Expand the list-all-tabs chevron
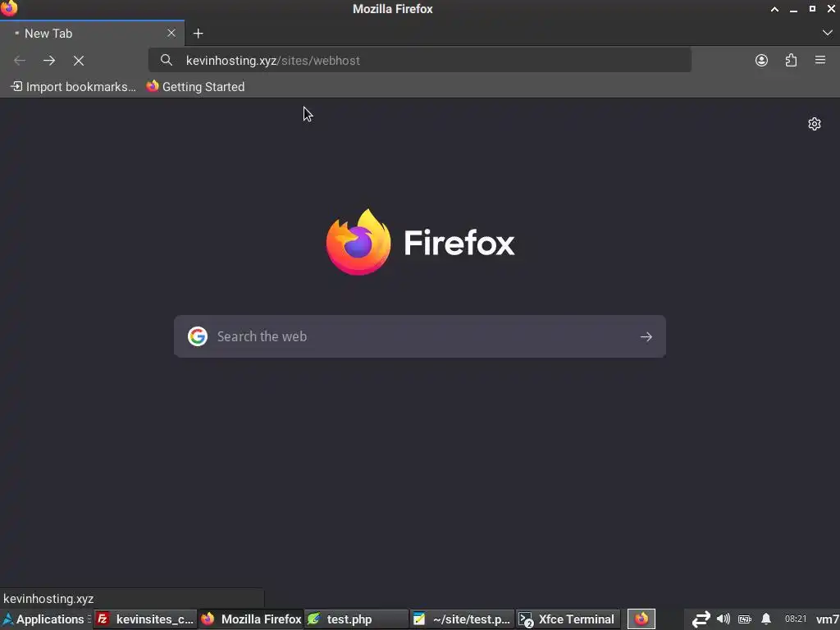Viewport: 840px width, 630px height. tap(827, 33)
